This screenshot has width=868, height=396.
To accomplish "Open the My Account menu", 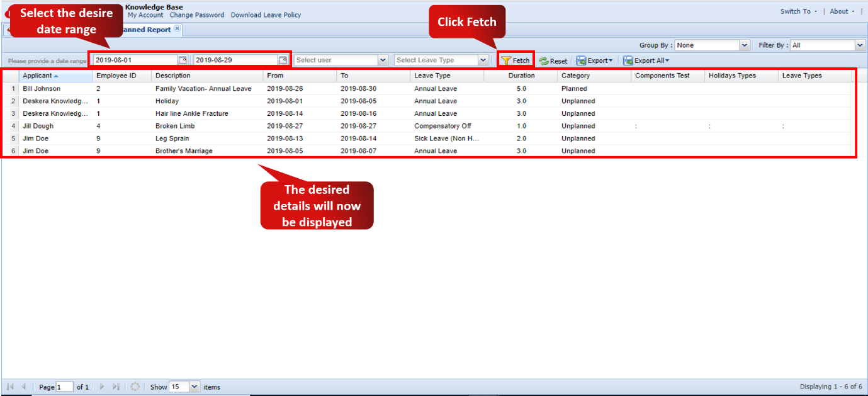I will coord(145,14).
